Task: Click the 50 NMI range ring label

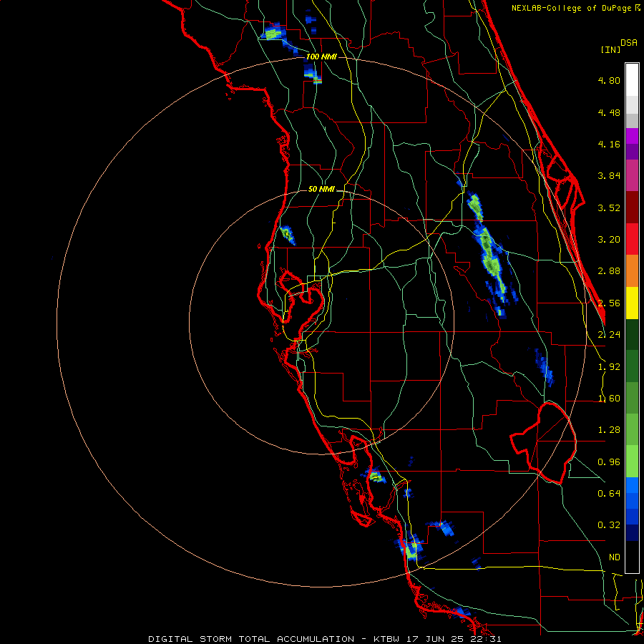Action: click(x=321, y=189)
